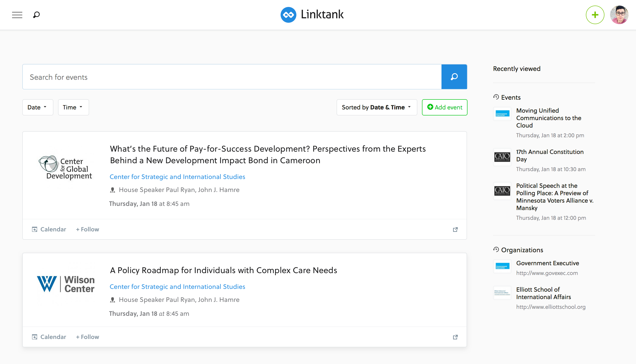
Task: Follow the Pay-for-Success event
Action: click(88, 229)
